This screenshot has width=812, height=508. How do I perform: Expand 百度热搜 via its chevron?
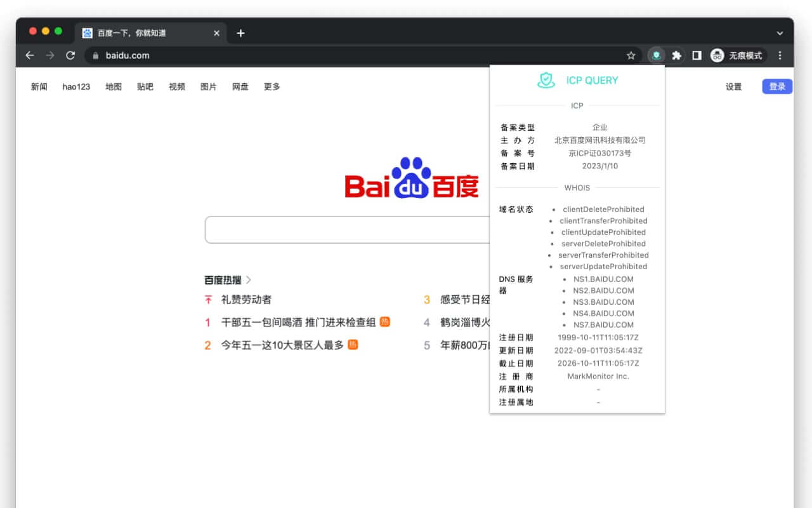pyautogui.click(x=249, y=279)
